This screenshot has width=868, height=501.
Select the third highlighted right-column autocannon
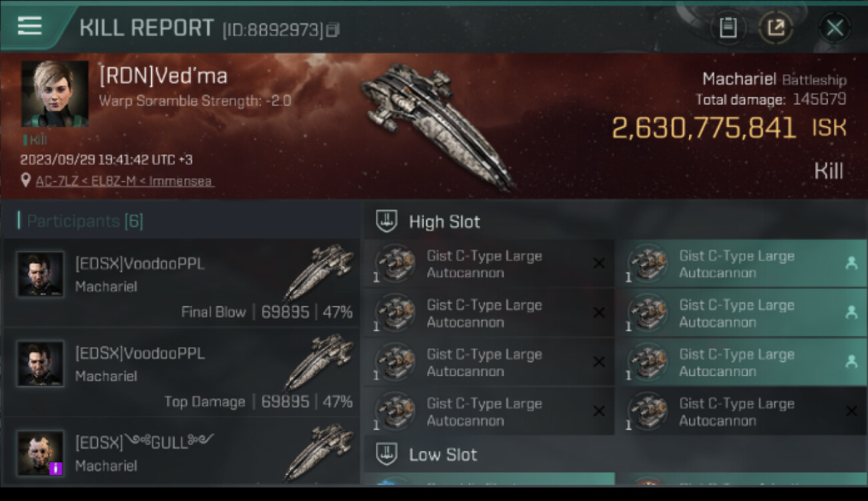(x=741, y=363)
